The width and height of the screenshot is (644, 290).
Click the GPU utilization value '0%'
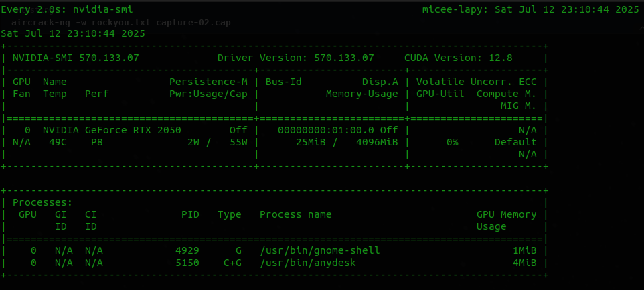pyautogui.click(x=452, y=143)
